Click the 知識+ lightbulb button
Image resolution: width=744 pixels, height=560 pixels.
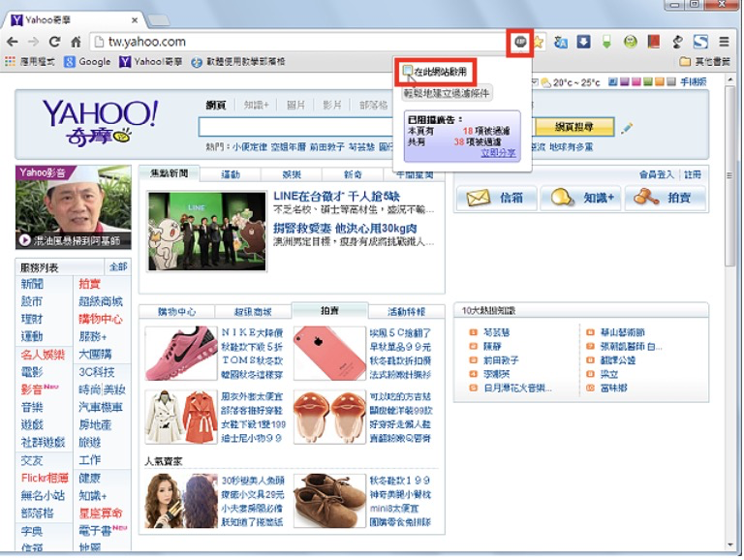point(580,198)
